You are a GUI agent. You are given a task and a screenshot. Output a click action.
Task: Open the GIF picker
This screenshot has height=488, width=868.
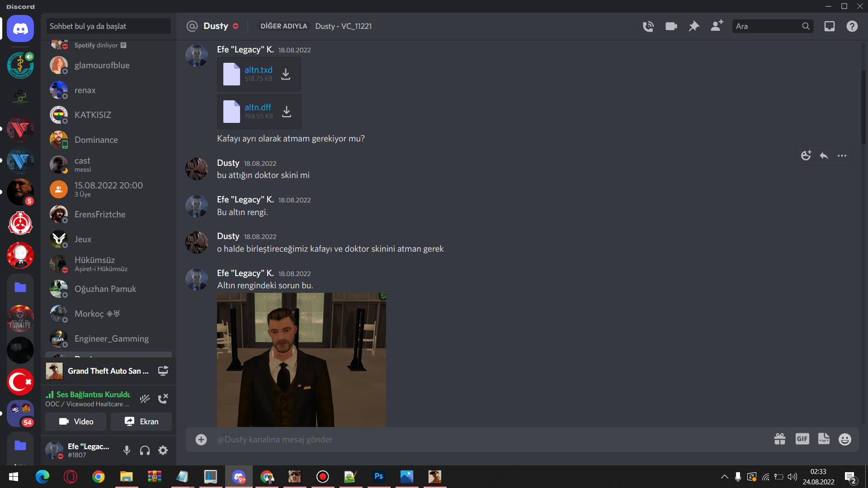802,439
